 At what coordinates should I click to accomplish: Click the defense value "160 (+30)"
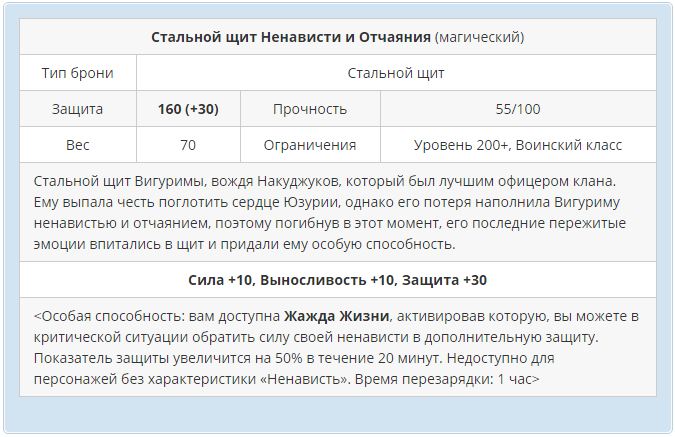(x=188, y=109)
